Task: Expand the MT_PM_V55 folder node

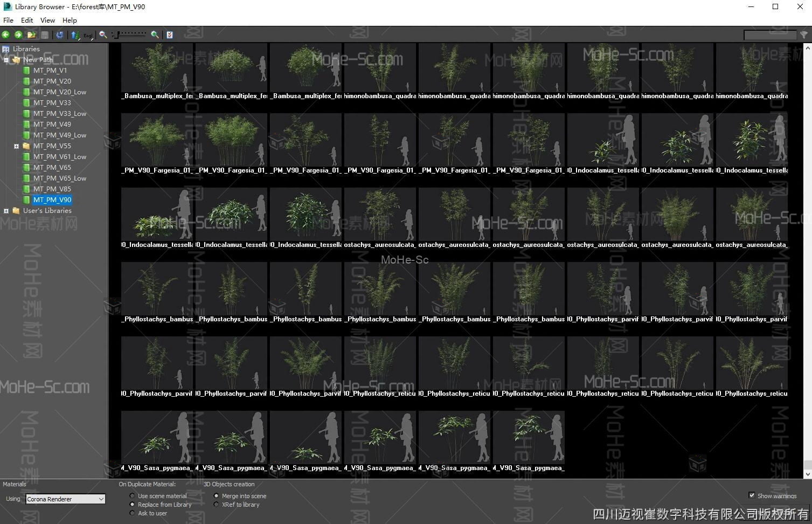Action: pos(16,146)
